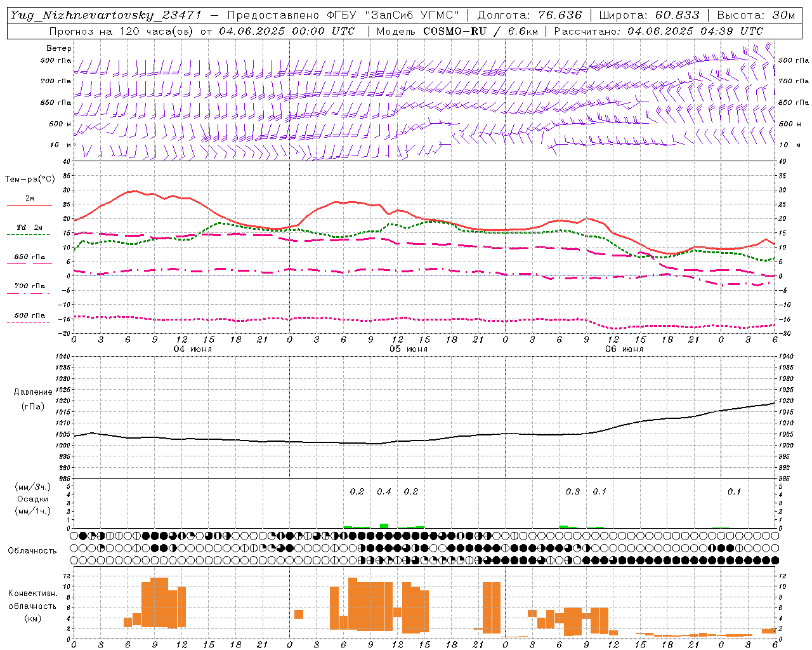Click the station title Yug_Nizhnevartovsky_23471
Screen dimensions: 812x650
pos(106,15)
